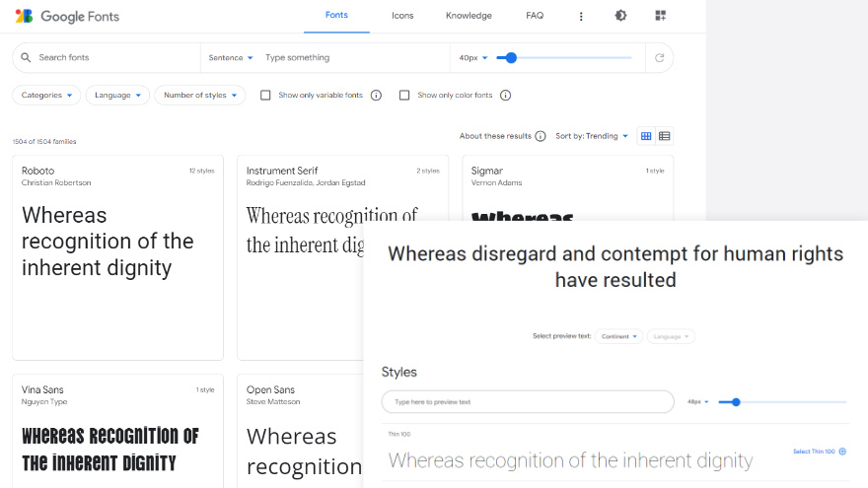Expand the Categories filter dropdown
The width and height of the screenshot is (868, 488).
coord(46,96)
